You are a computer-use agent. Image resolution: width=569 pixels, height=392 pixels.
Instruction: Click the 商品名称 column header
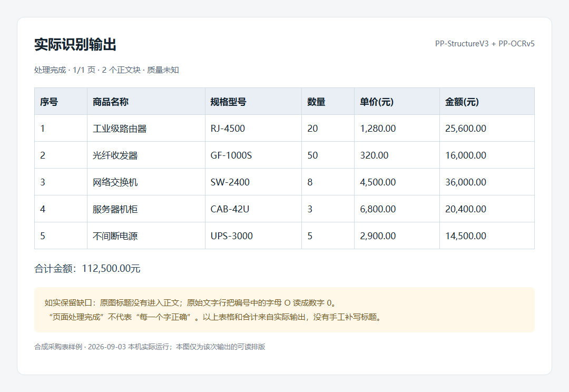[x=146, y=101]
